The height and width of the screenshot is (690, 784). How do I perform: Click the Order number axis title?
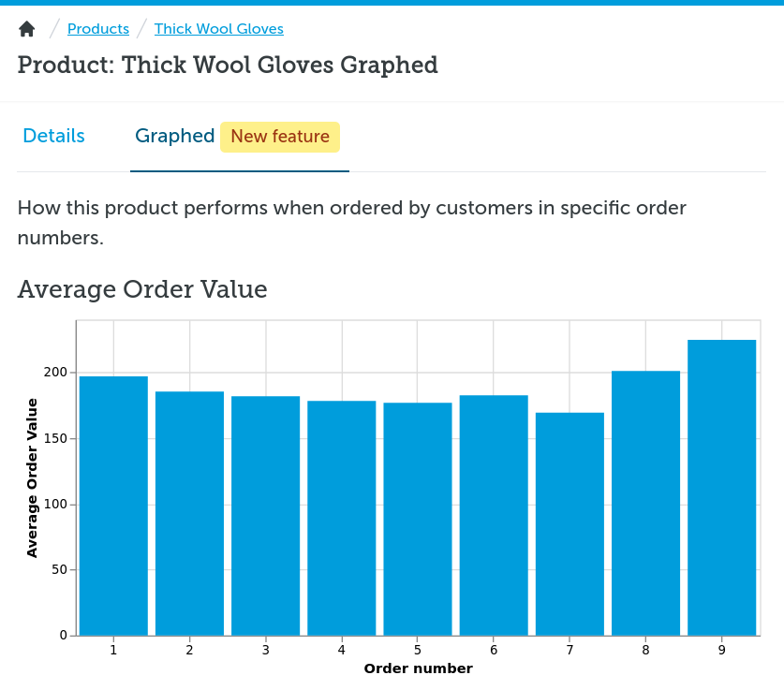(418, 668)
